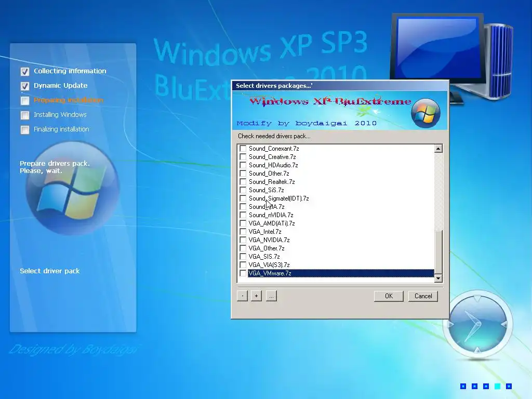Enable the Sound_HDAudio.7z checkbox
The width and height of the screenshot is (532, 399).
coord(243,165)
